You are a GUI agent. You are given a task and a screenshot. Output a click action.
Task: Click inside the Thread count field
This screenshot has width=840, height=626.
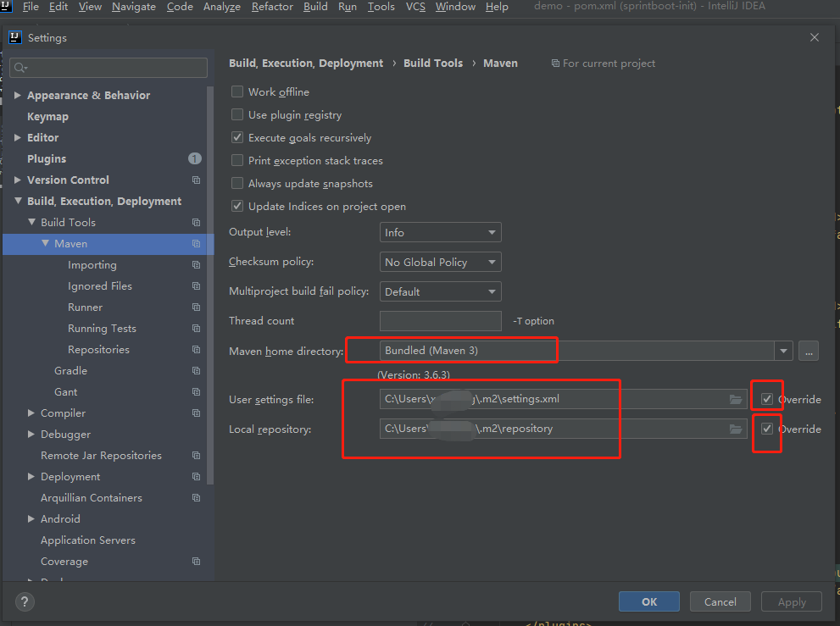(440, 320)
